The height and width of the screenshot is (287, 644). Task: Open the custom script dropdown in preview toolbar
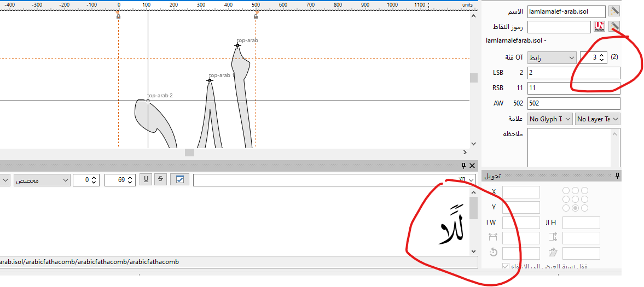(42, 180)
